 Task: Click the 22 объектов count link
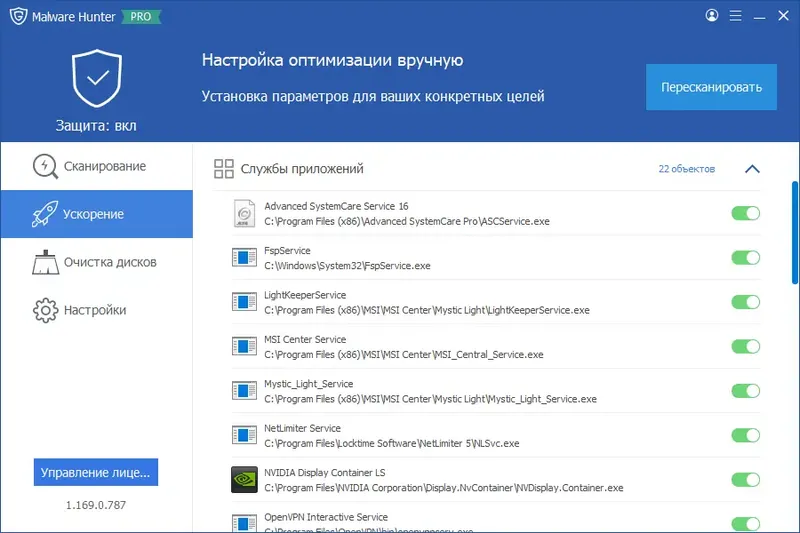[686, 169]
